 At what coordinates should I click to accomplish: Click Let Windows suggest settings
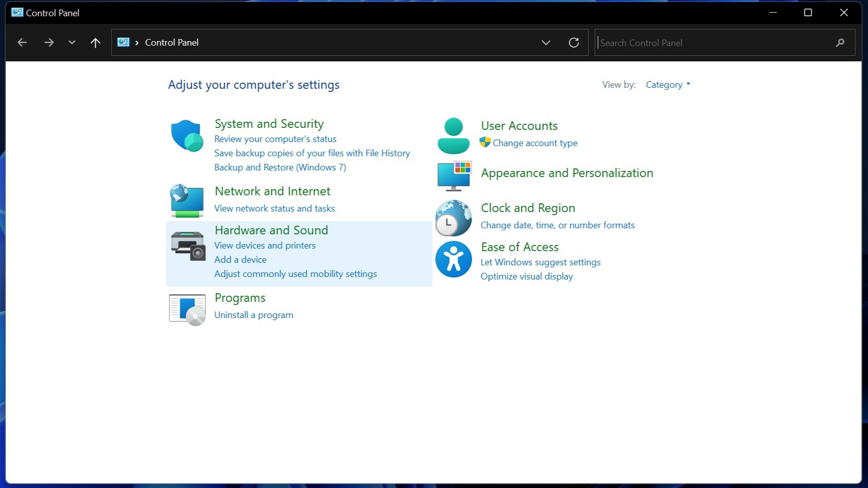click(x=540, y=262)
